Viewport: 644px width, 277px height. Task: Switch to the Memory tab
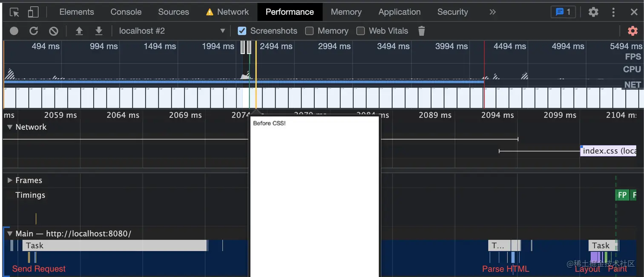346,12
